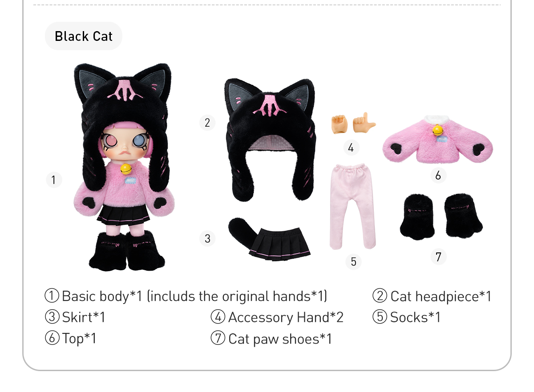Click the black cat headpiece image
534x392 pixels.
point(270,140)
